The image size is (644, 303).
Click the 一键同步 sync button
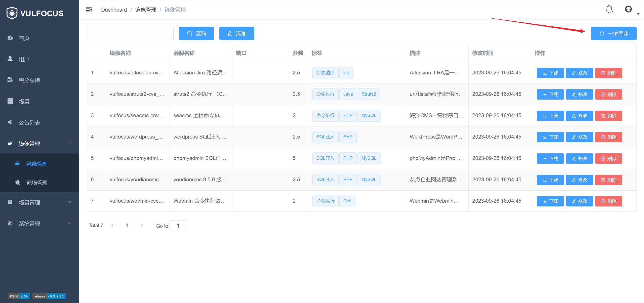pyautogui.click(x=614, y=33)
